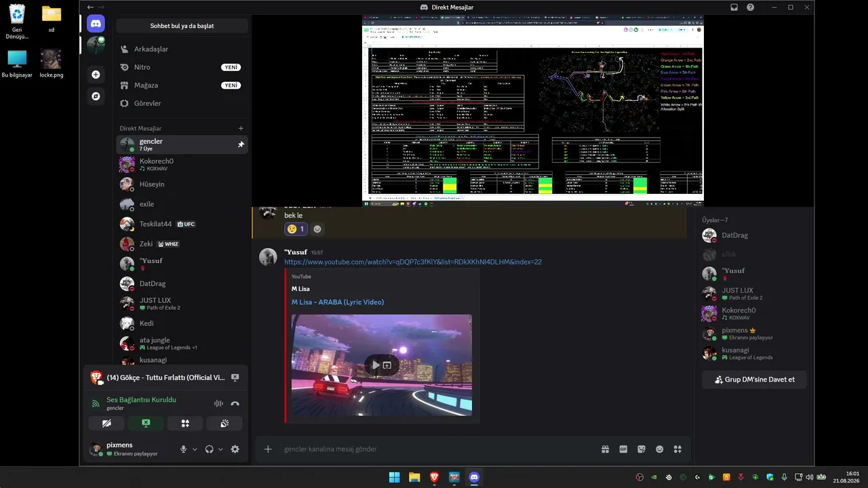Screen dimensions: 868x488
Task: Open the GIF picker
Action: point(623,449)
